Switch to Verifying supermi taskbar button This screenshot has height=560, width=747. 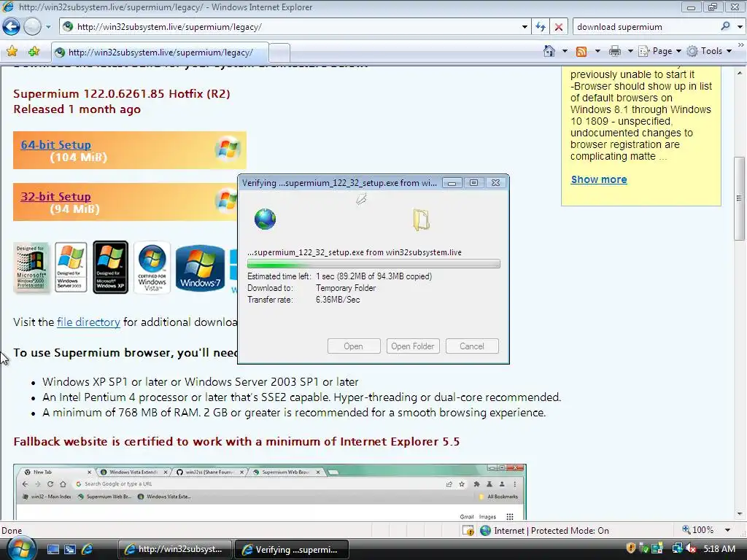coord(292,550)
